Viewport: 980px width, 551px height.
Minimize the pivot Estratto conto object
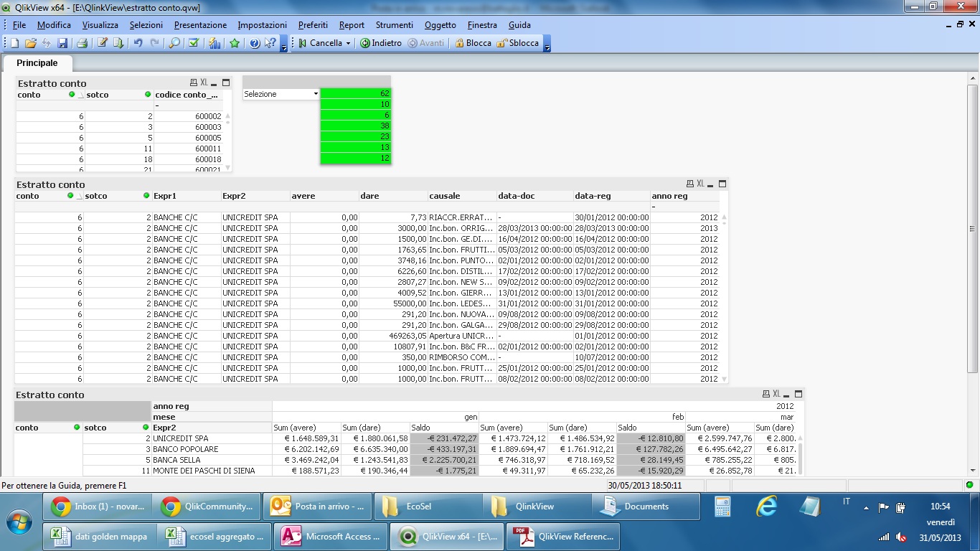coord(787,395)
